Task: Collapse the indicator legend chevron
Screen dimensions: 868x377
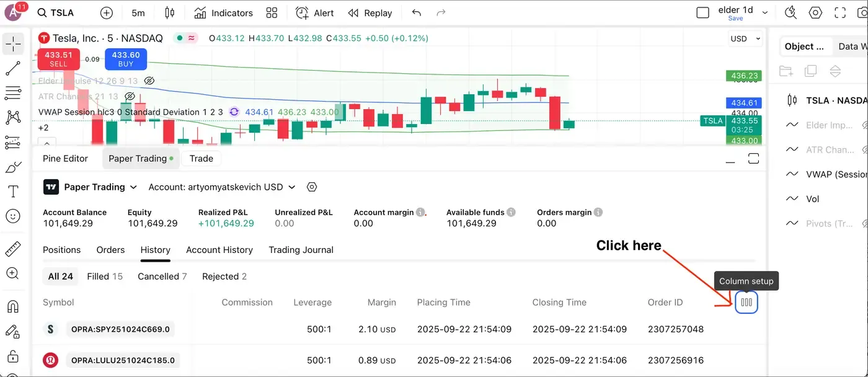Action: [x=47, y=142]
